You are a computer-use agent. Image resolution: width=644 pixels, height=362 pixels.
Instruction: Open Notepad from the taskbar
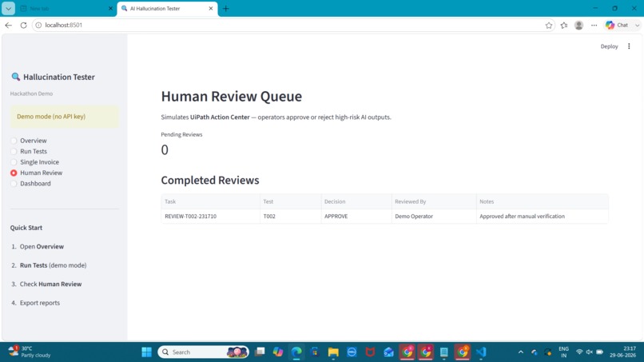444,352
